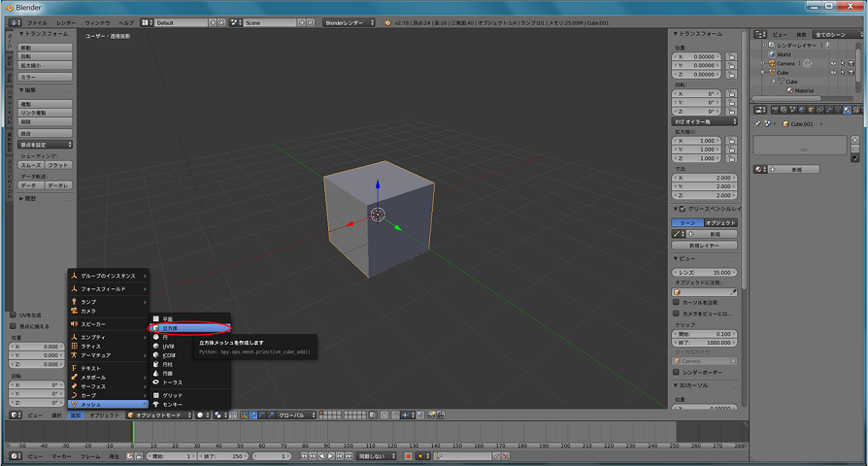Click the Lamp (ランプ) icon in Add menu
The width and height of the screenshot is (868, 466).
click(x=74, y=301)
